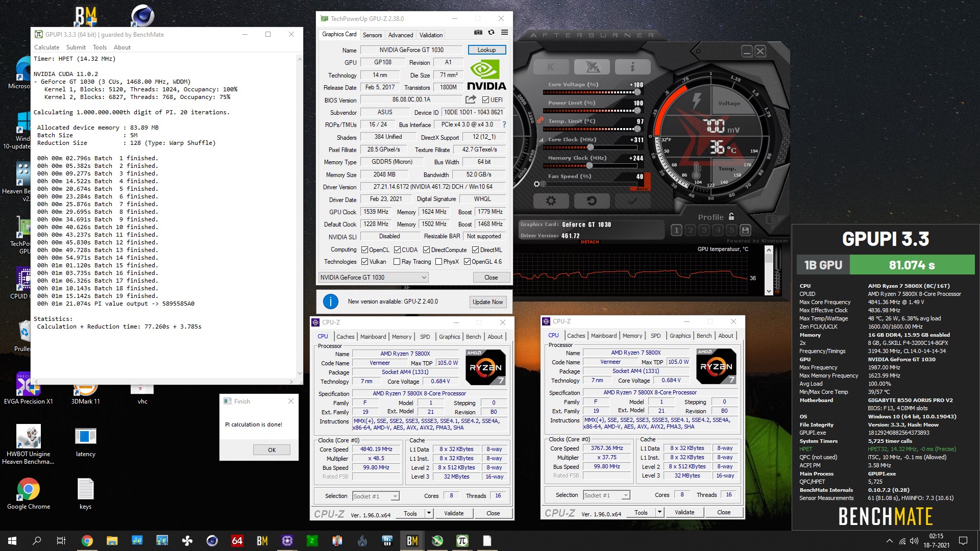This screenshot has width=980, height=551.
Task: Open the GPUPI Submit menu
Action: pos(76,47)
